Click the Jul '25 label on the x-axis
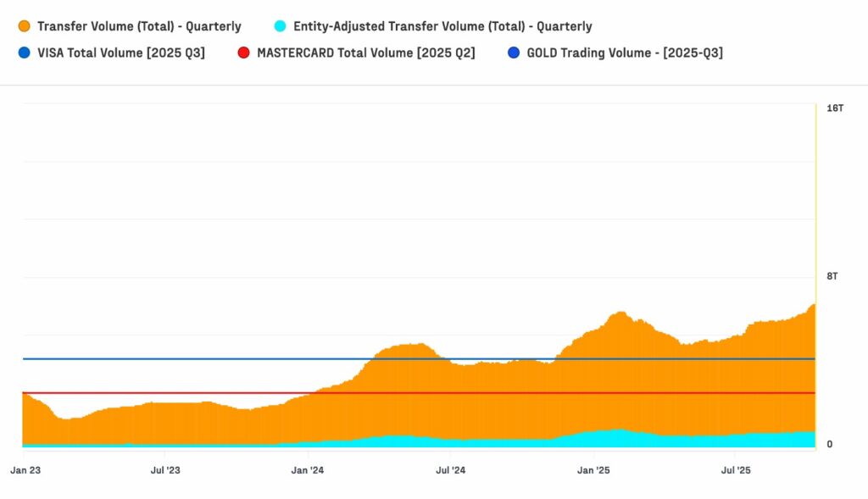This screenshot has height=499, width=868. [x=734, y=469]
